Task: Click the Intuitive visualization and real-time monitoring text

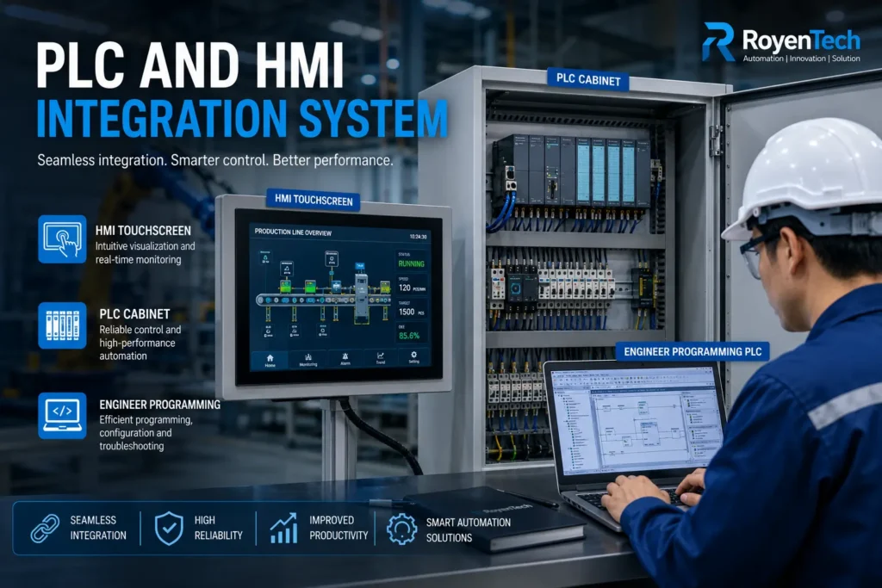Action: click(145, 253)
